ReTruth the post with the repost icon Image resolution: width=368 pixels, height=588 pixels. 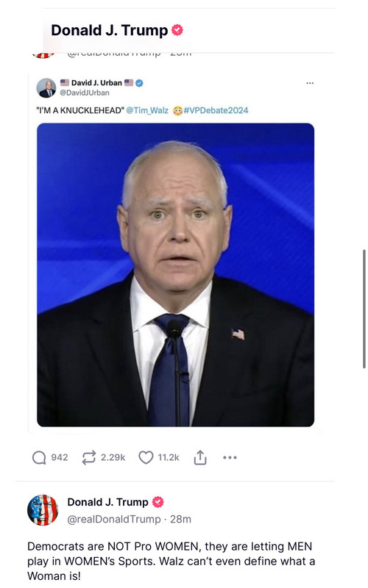click(x=88, y=457)
